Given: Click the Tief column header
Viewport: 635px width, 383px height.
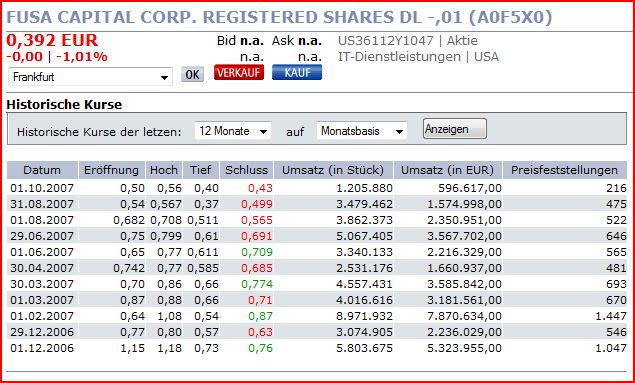Looking at the screenshot, I should click(x=201, y=170).
